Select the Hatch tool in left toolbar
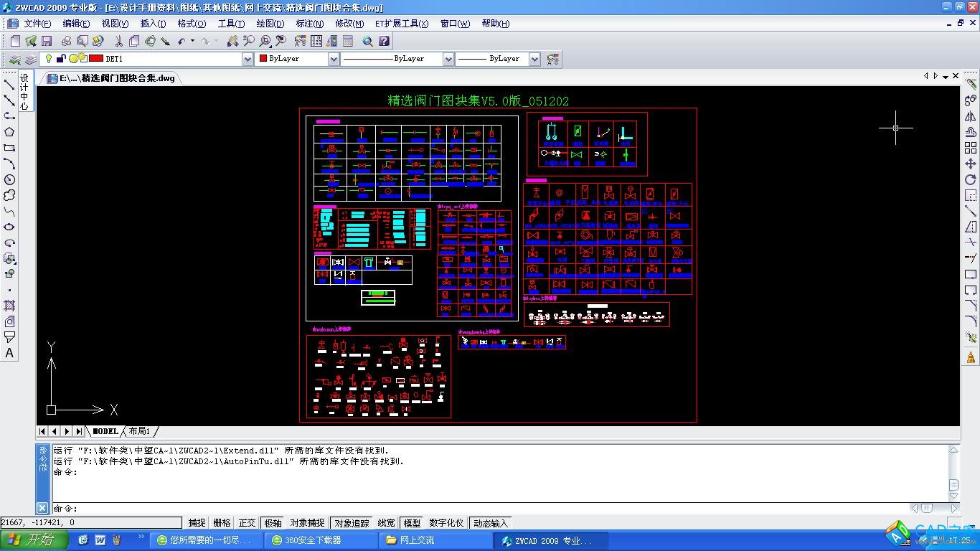The height and width of the screenshot is (551, 980). [9, 306]
